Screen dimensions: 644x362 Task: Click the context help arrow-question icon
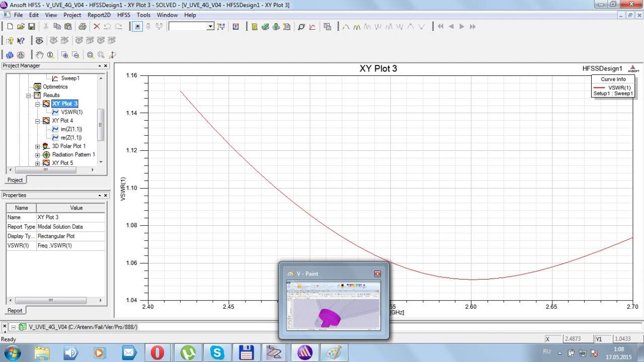tap(21, 41)
